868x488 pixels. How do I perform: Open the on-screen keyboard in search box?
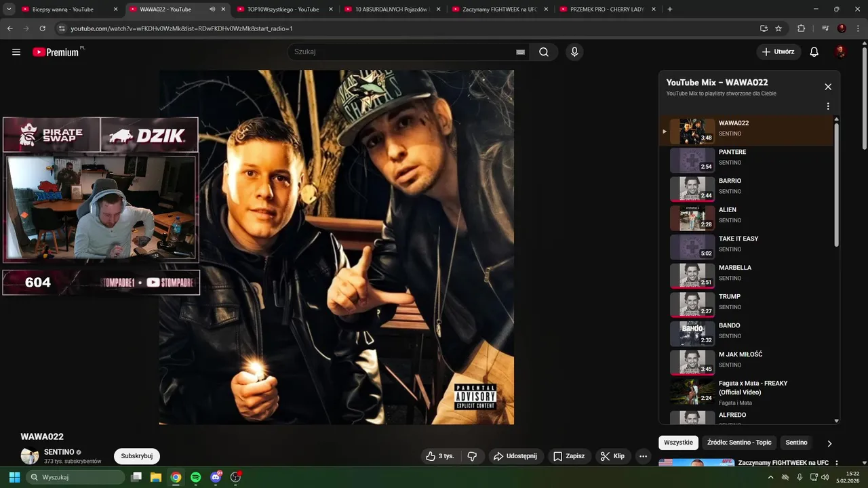520,52
